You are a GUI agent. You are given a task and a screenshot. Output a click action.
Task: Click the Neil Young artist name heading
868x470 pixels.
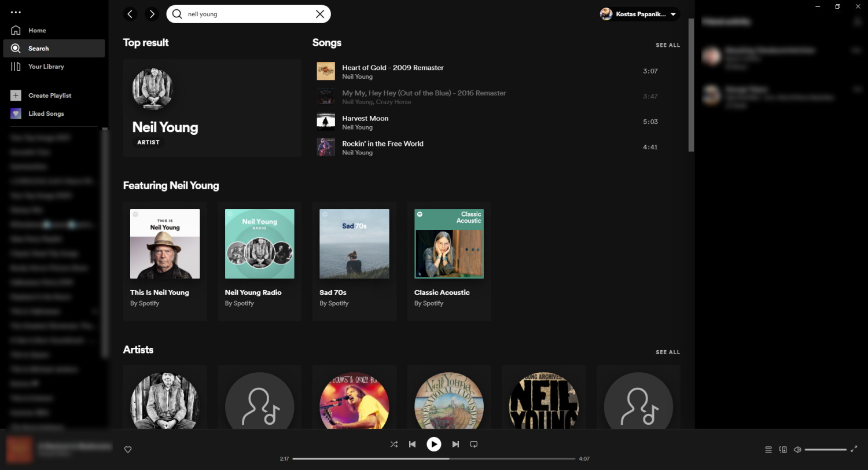coord(165,127)
